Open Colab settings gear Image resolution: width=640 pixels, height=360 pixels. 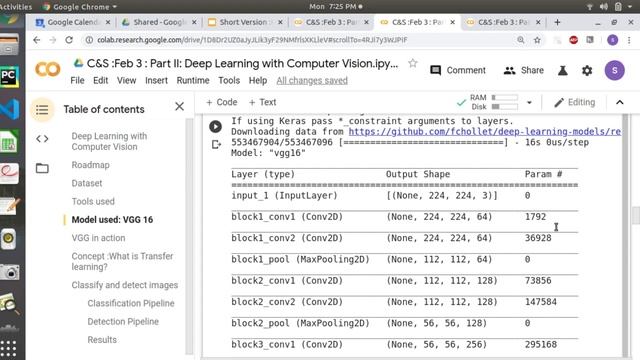coord(587,70)
